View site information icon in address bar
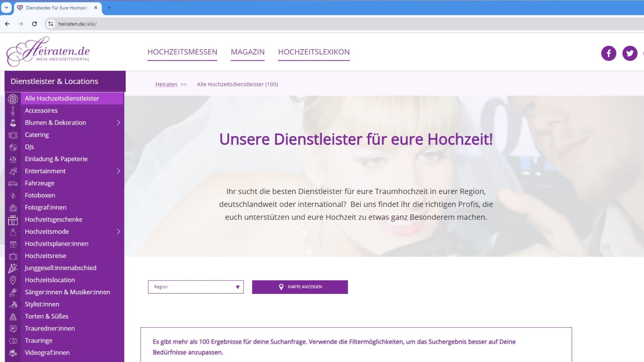Viewport: 644px width, 362px height. tap(51, 24)
